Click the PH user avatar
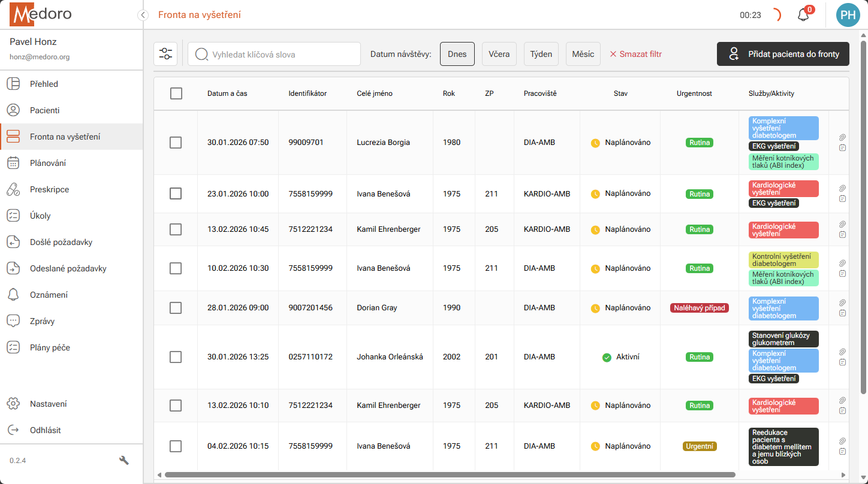Viewport: 868px width, 484px height. pyautogui.click(x=848, y=15)
